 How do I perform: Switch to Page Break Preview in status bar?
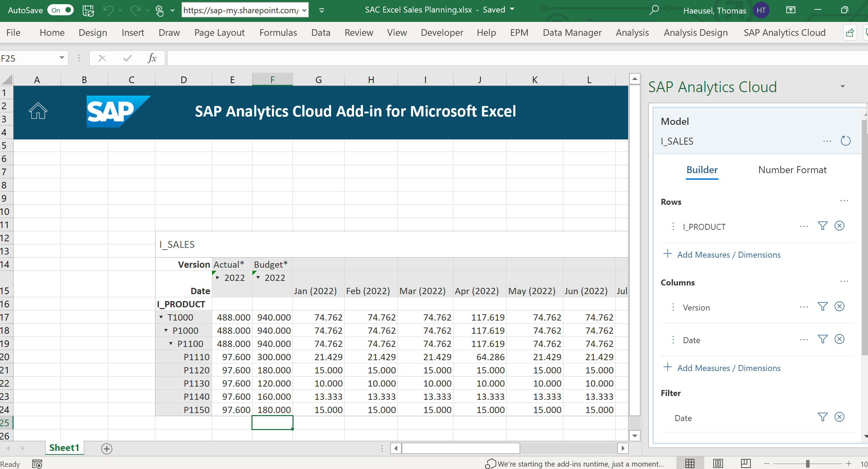coord(746,463)
